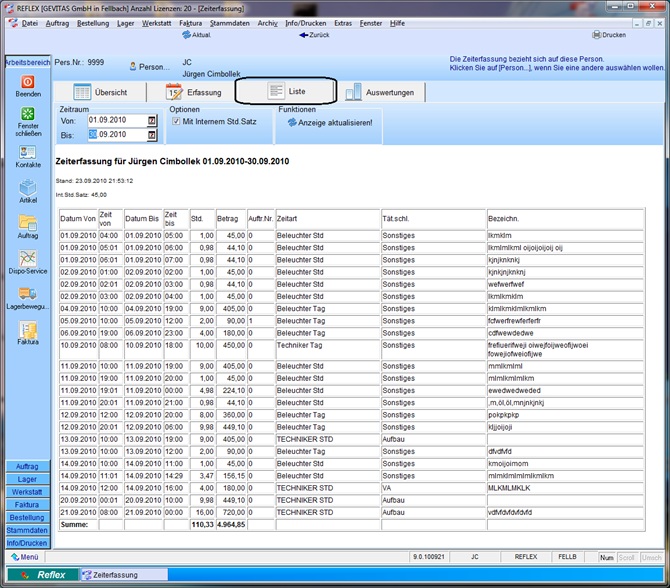Click the Bis date input field
This screenshot has width=670, height=588.
[118, 135]
